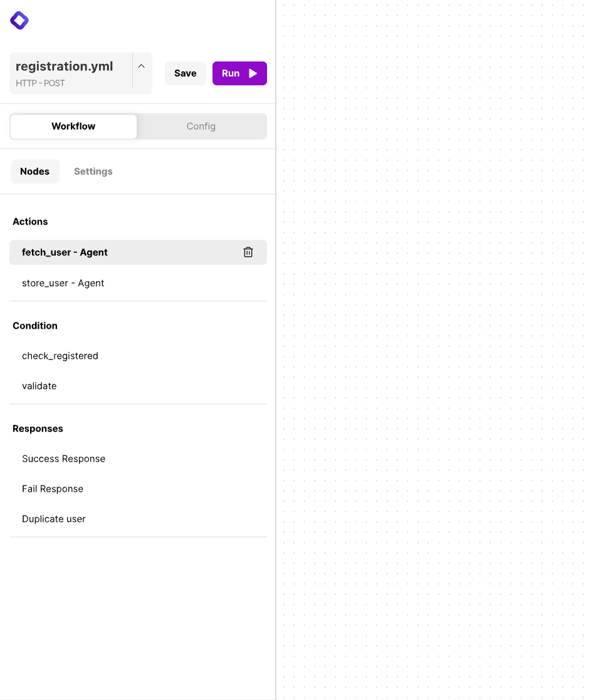Image resolution: width=593 pixels, height=700 pixels.
Task: Select the Nodes tab
Action: coord(34,171)
